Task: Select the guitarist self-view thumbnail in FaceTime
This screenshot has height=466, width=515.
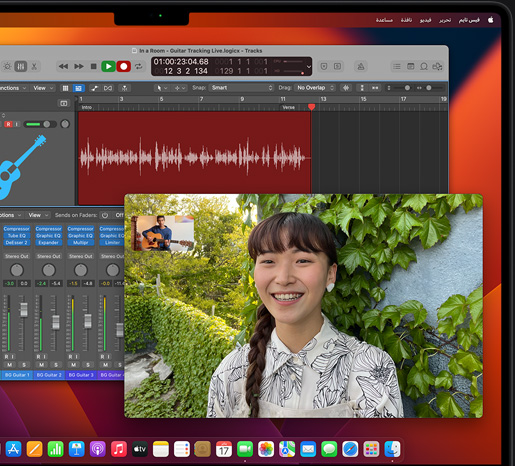Action: pos(162,233)
